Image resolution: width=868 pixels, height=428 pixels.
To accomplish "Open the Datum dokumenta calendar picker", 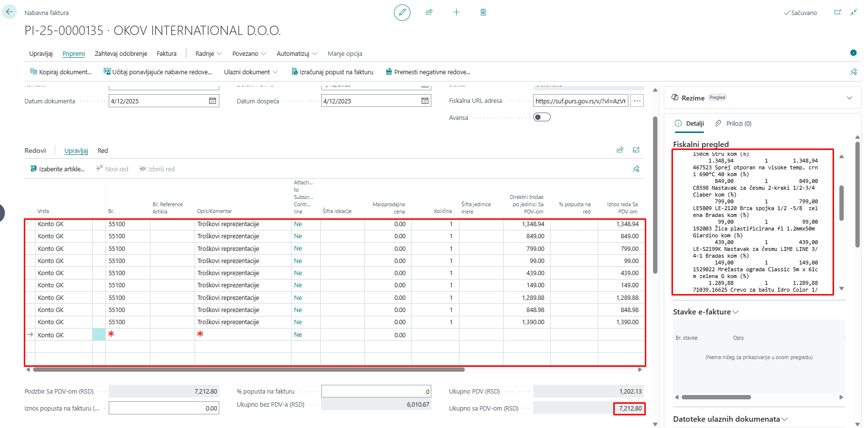I will point(213,101).
